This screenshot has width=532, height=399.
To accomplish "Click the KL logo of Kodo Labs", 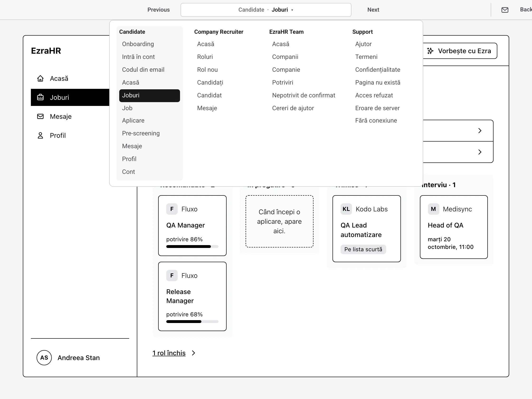I will tap(346, 209).
